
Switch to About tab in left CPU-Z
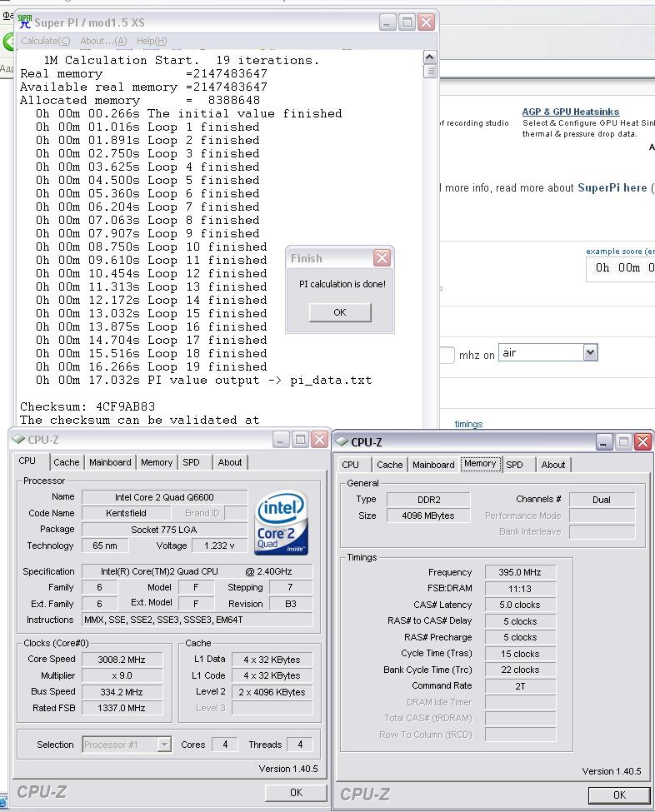tap(229, 462)
